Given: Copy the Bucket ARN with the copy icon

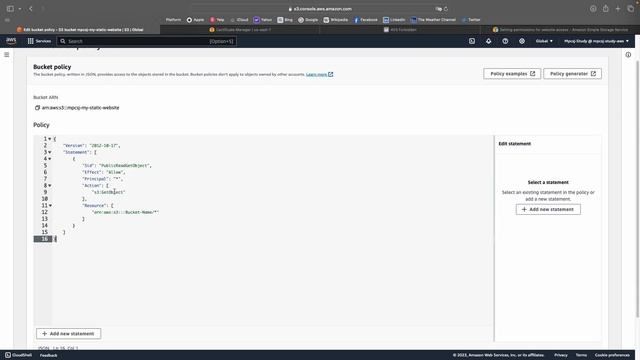Looking at the screenshot, I should 37,108.
